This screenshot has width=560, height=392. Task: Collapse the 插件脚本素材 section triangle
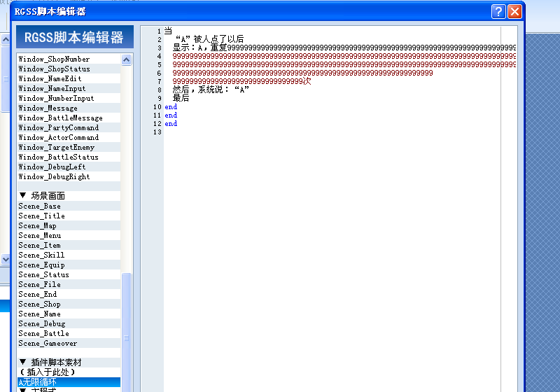coord(23,362)
